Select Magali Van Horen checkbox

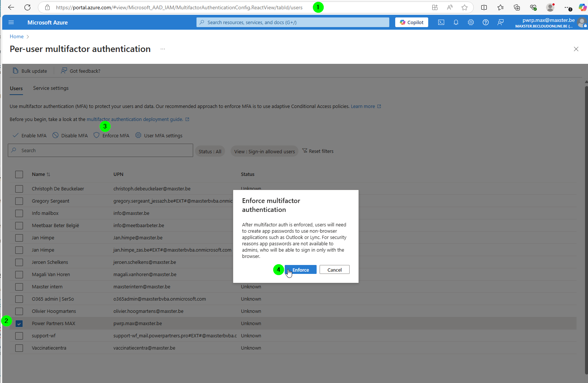pyautogui.click(x=19, y=275)
